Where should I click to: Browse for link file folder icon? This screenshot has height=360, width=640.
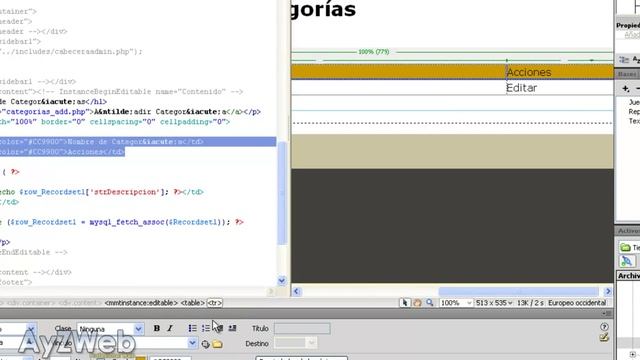[x=218, y=344]
